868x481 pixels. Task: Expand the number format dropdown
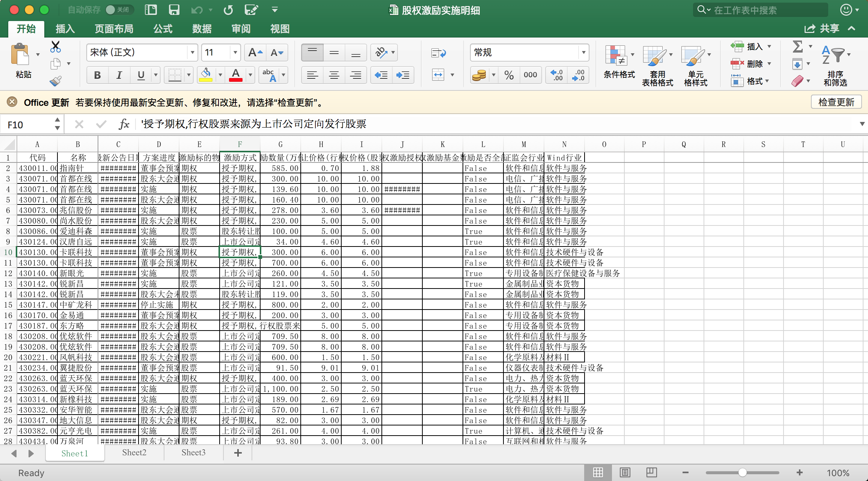[583, 53]
